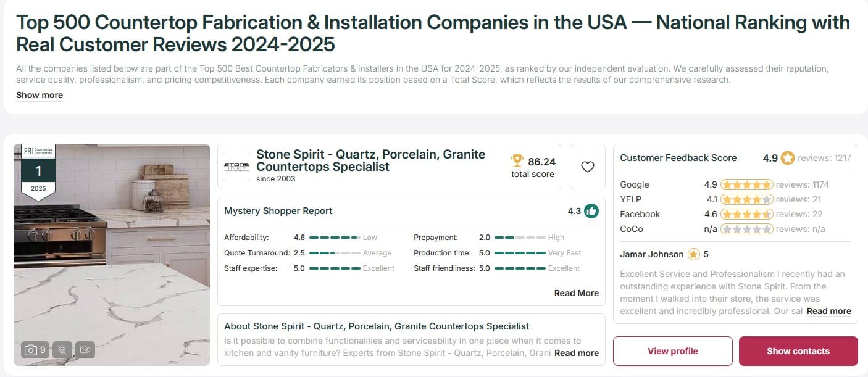Click the CoCo empty rating stars
This screenshot has height=377, width=868.
tap(746, 229)
